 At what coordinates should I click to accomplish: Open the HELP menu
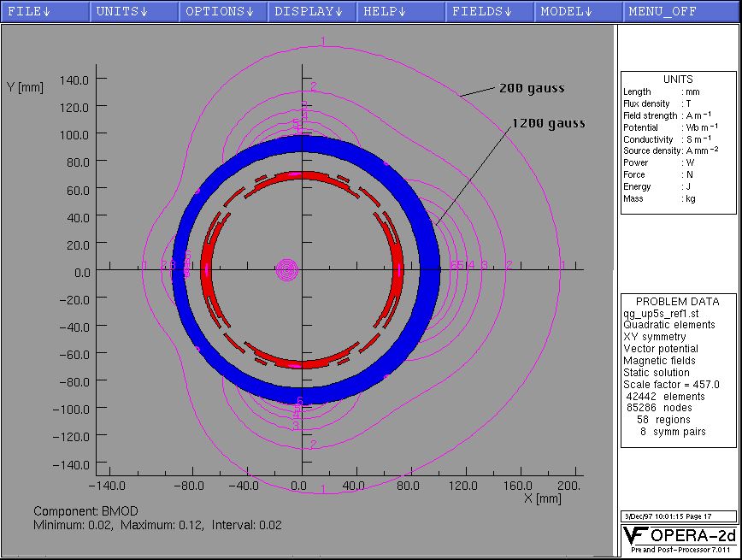(x=401, y=11)
